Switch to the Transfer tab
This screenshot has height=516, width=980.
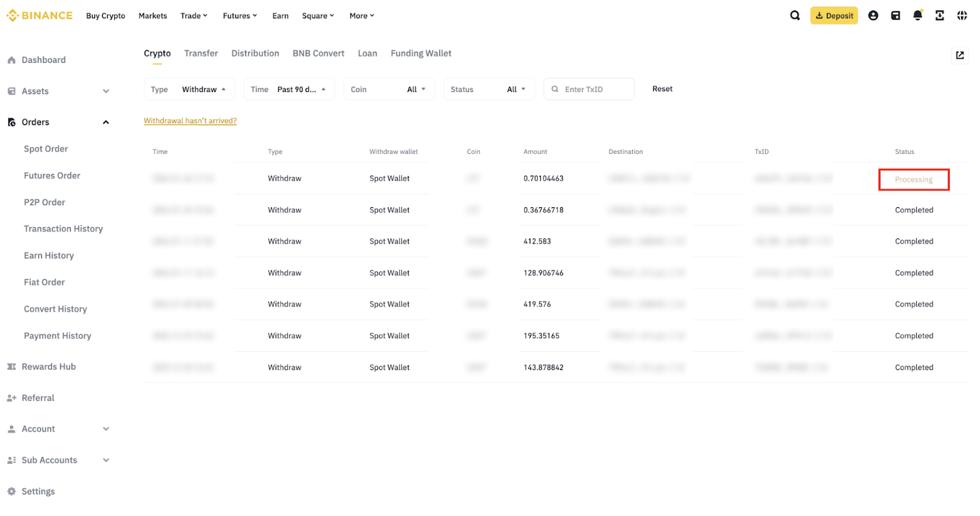[x=201, y=54]
